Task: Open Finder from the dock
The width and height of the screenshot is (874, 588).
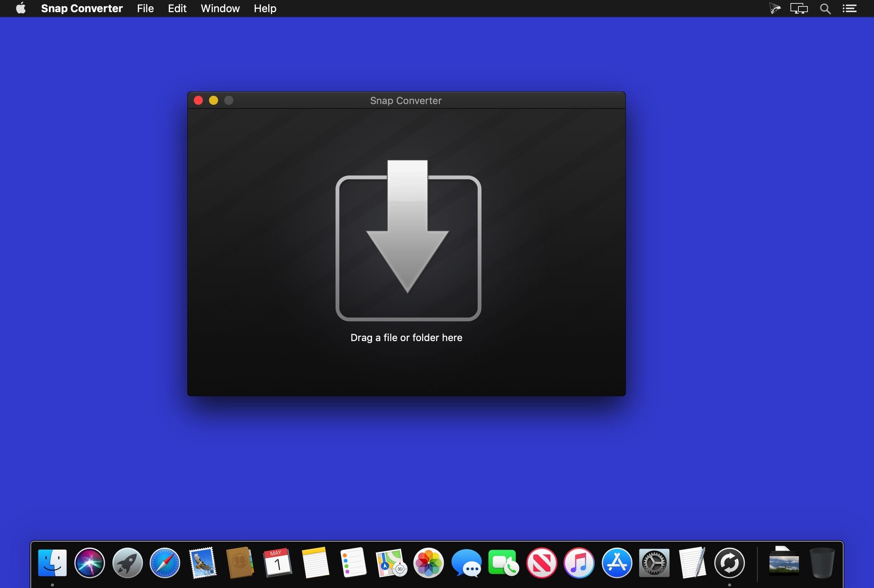Action: click(52, 563)
